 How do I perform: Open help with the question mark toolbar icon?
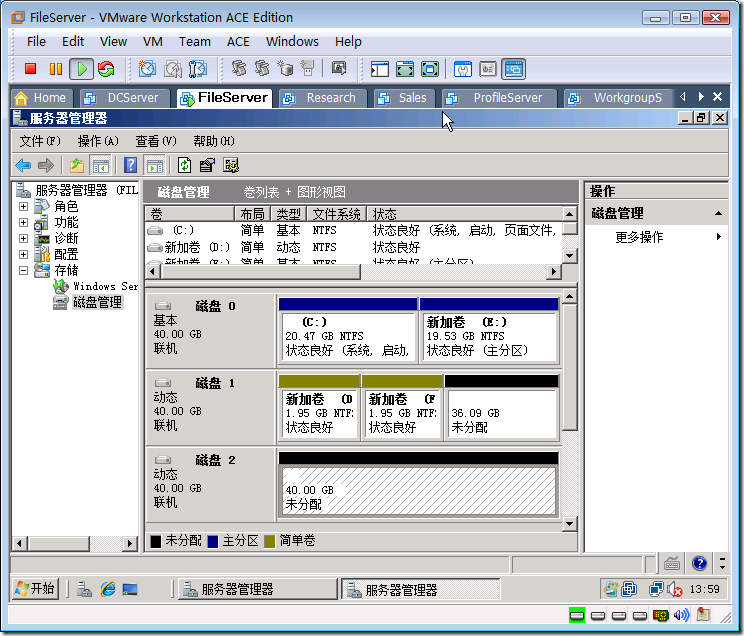[130, 166]
